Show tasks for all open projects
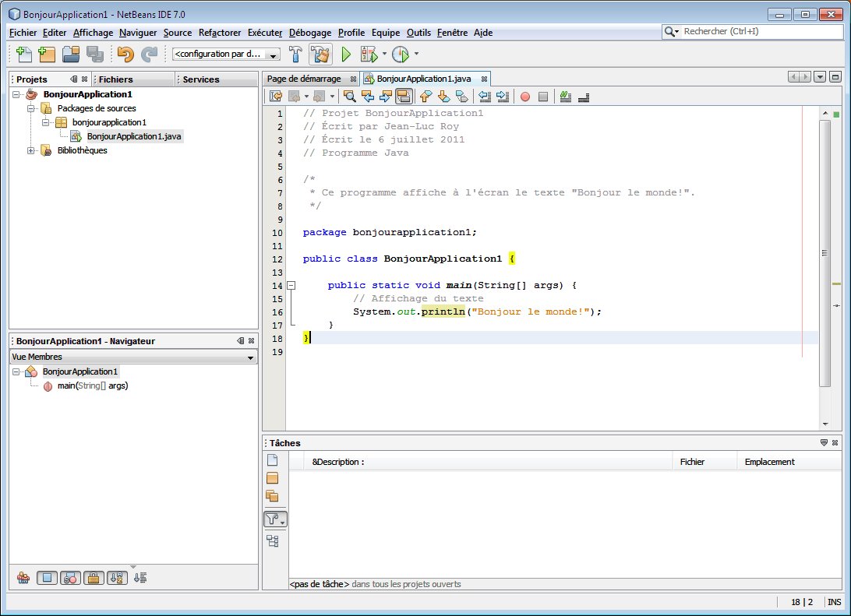The width and height of the screenshot is (851, 616). (x=273, y=495)
